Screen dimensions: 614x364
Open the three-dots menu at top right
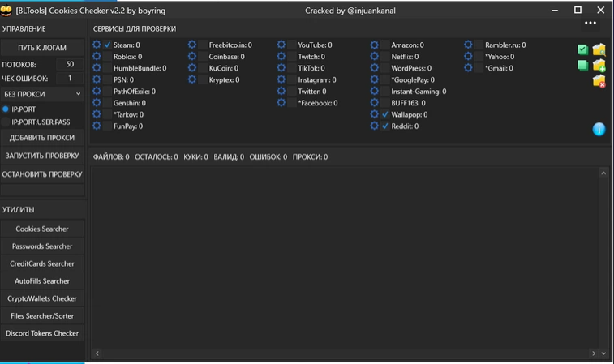(x=590, y=23)
